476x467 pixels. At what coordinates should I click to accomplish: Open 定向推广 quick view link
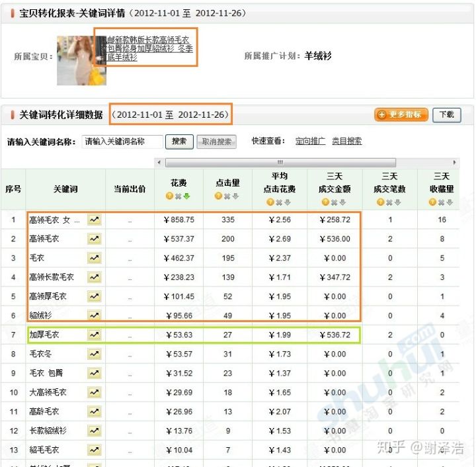click(310, 142)
